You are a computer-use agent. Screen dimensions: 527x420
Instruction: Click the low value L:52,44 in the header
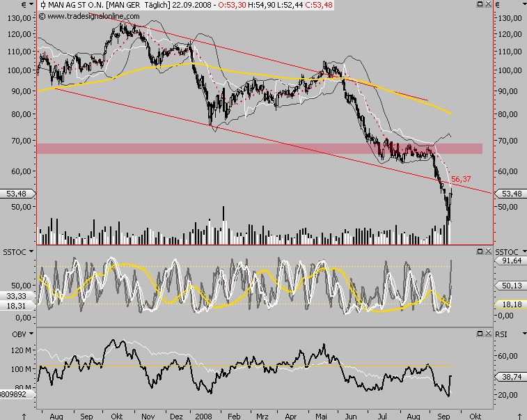[x=290, y=5]
